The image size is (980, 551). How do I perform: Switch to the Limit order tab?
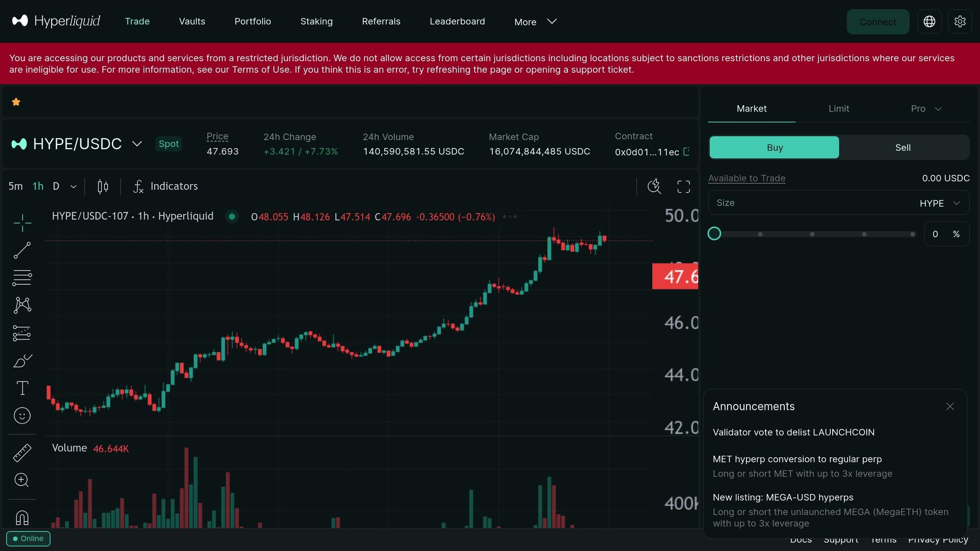[x=838, y=109]
